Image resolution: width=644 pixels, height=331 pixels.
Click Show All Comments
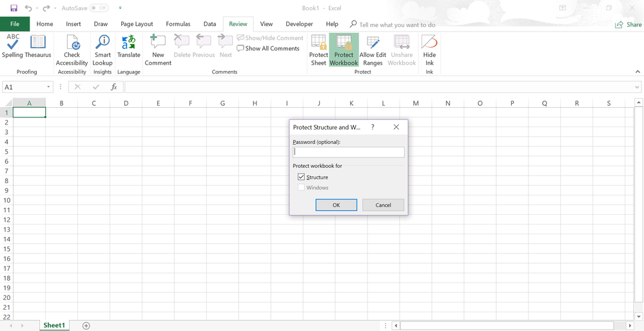click(268, 48)
